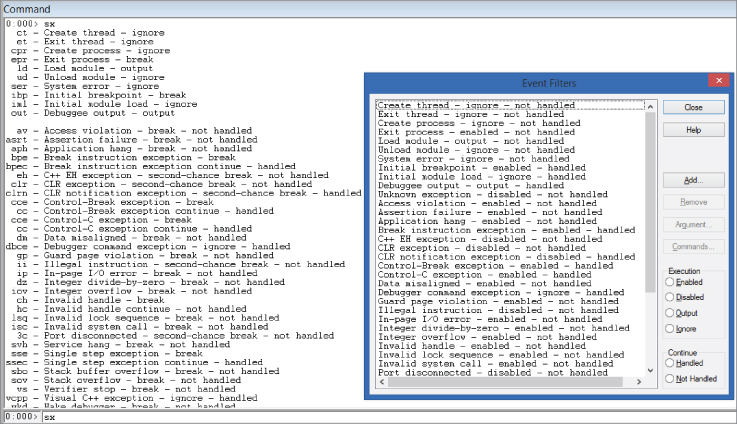Select 'Illegal instruction - disabled - not handled' in list
Viewport: 737px width, 424px height.
(x=510, y=311)
